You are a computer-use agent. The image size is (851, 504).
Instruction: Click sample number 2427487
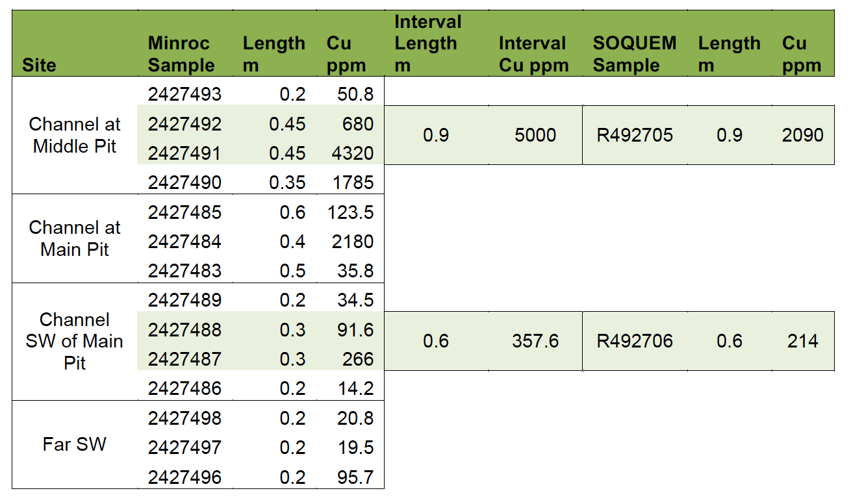pyautogui.click(x=184, y=359)
